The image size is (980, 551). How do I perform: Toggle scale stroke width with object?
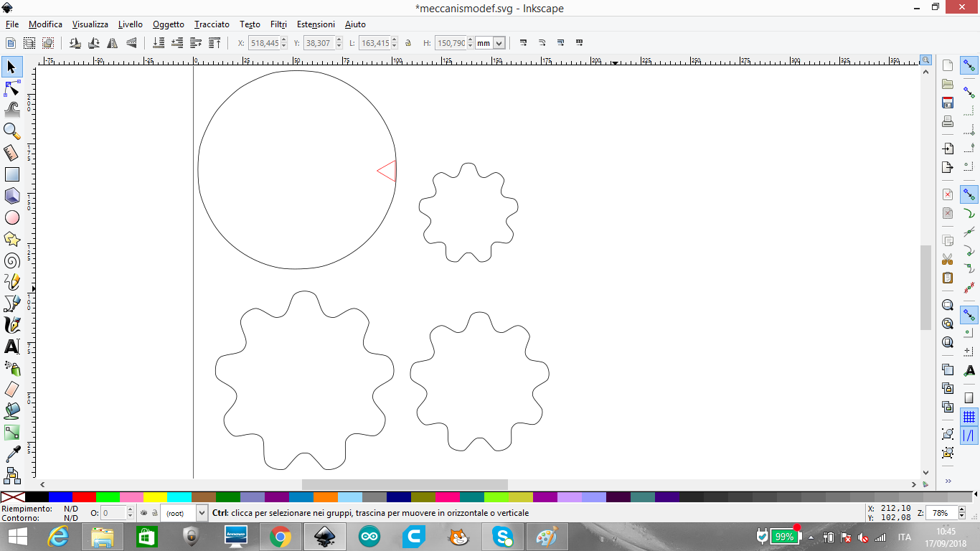[x=523, y=43]
